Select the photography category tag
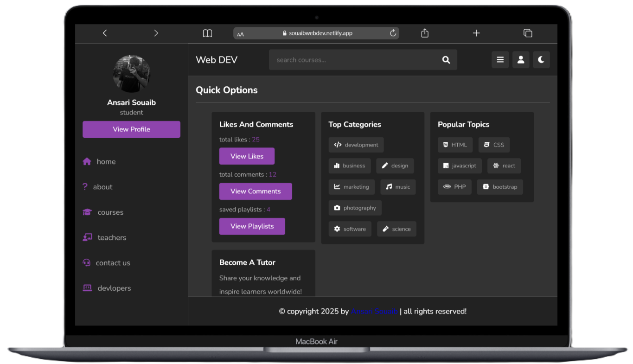Screen dimensions: 633x364 point(355,208)
